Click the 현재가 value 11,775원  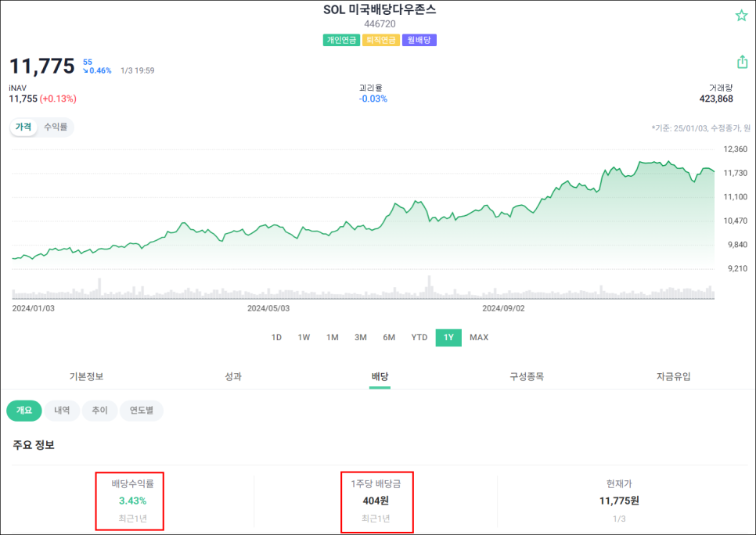(x=619, y=501)
